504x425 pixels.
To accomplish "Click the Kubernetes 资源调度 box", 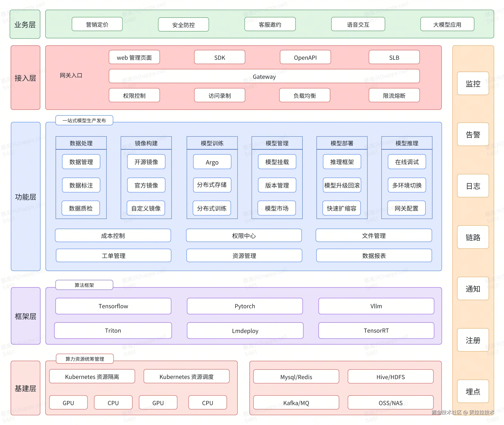I will (186, 376).
